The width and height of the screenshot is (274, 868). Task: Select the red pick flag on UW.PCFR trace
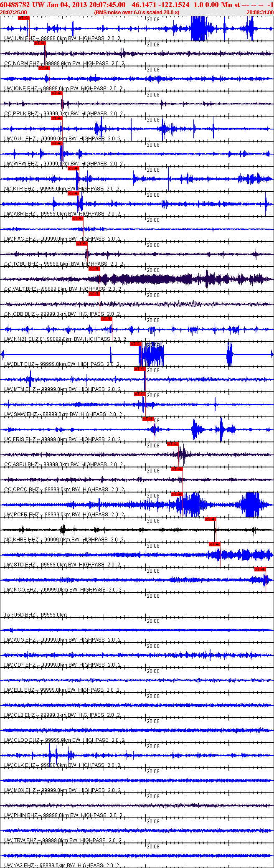tap(177, 494)
